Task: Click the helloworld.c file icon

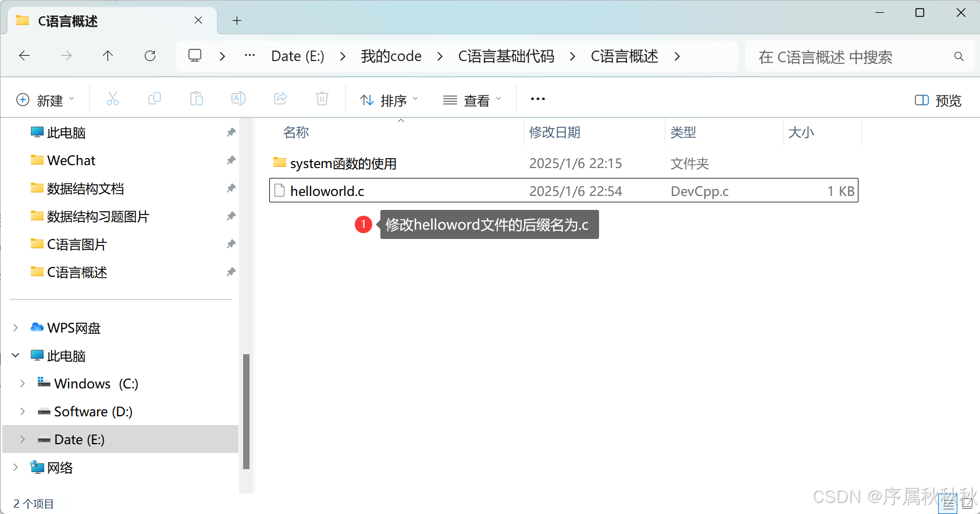Action: (280, 191)
